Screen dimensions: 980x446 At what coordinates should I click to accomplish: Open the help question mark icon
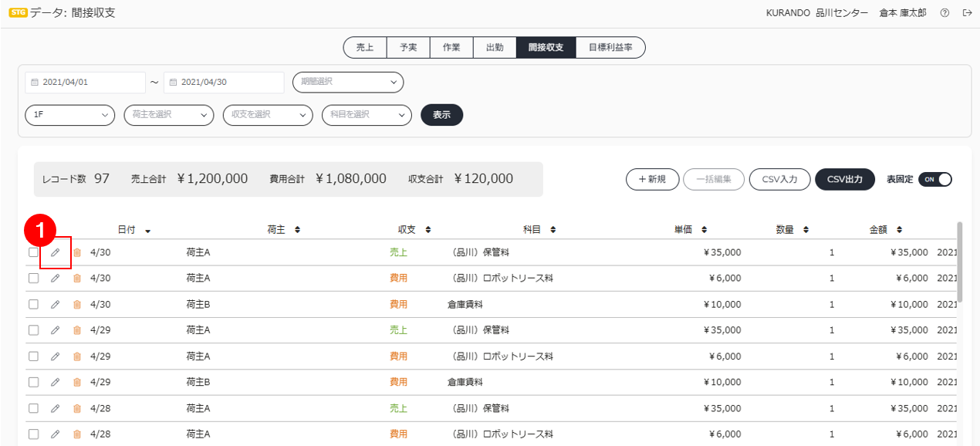click(x=945, y=13)
